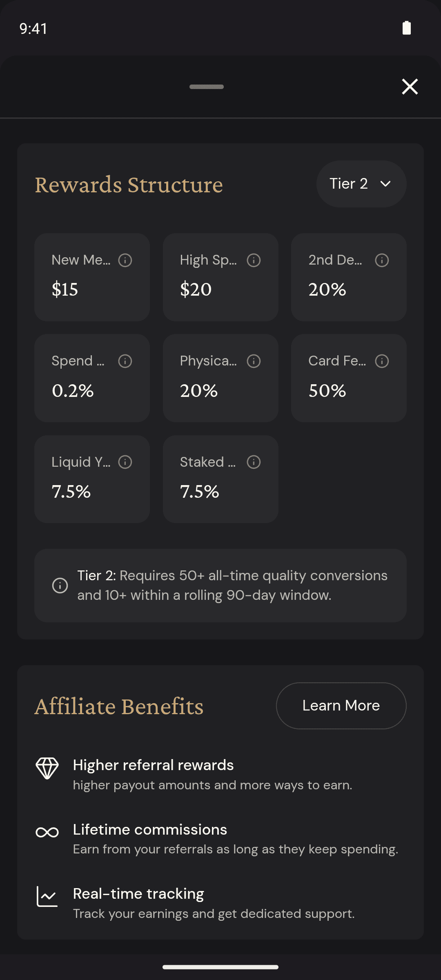The image size is (441, 980).
Task: Tap the sheet drag handle
Action: (207, 87)
